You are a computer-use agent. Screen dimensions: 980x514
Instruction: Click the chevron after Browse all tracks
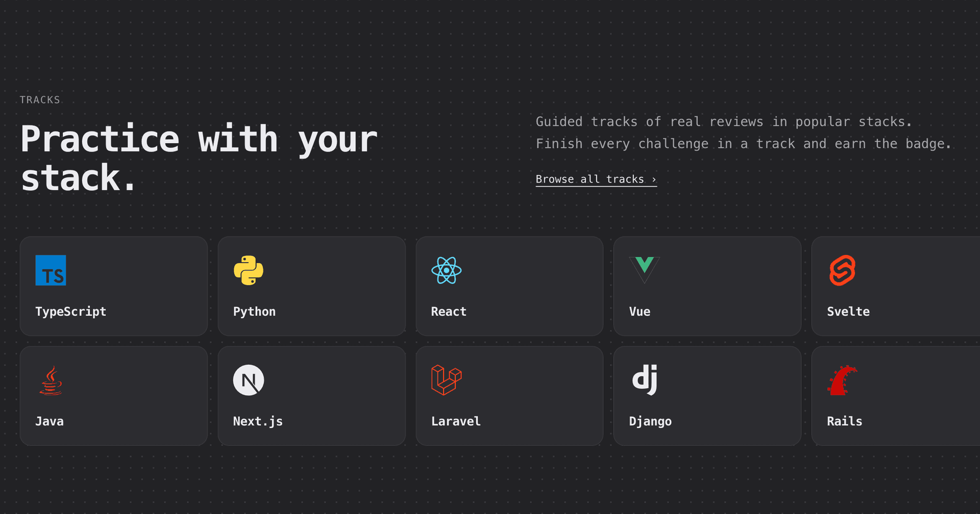654,179
